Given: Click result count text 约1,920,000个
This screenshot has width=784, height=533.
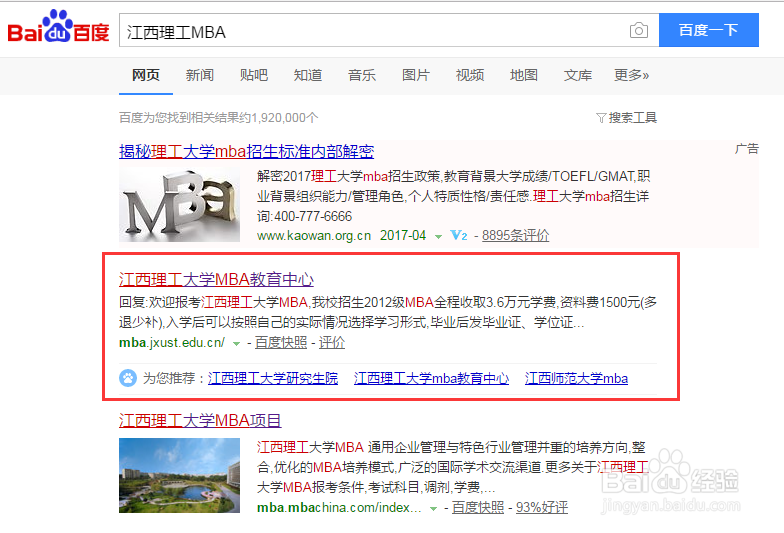Looking at the screenshot, I should click(x=280, y=118).
